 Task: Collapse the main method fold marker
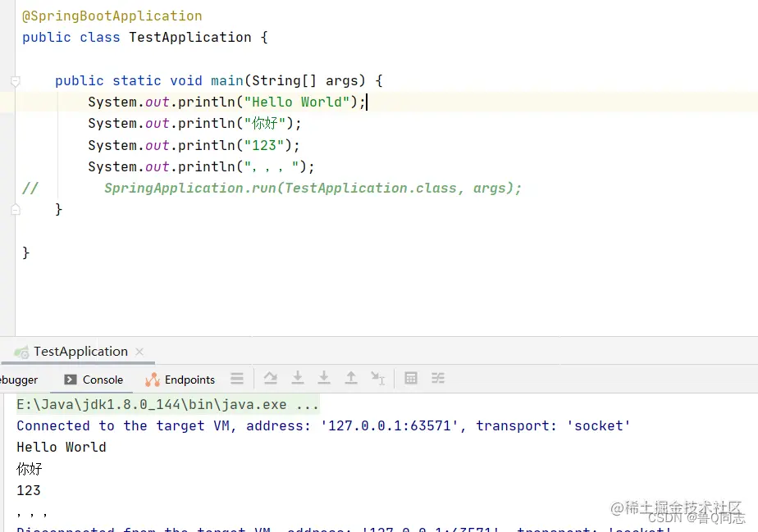(x=16, y=80)
